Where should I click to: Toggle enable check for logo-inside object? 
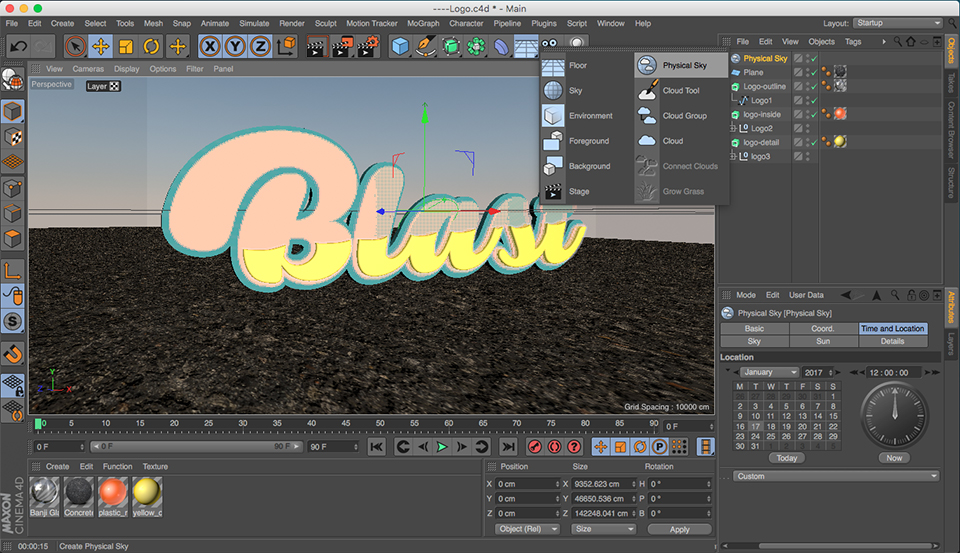[x=814, y=115]
